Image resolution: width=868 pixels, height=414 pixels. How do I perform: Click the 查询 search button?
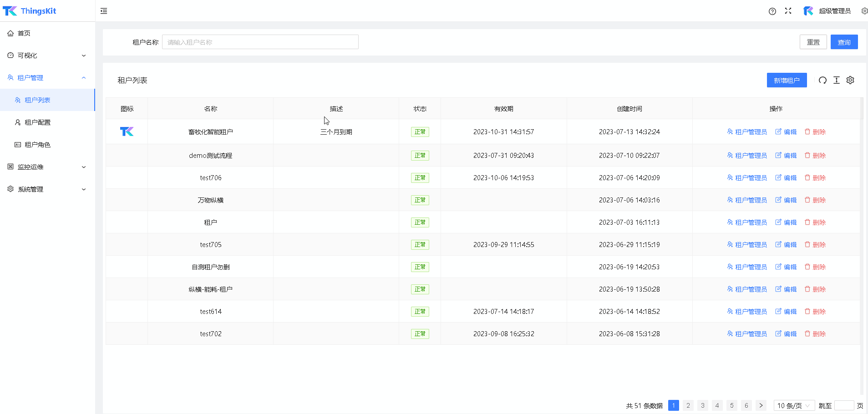844,42
